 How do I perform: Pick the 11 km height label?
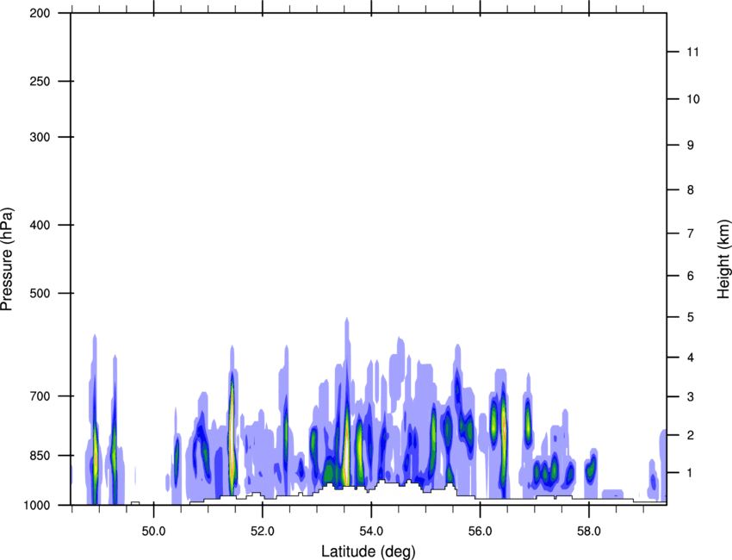(x=692, y=52)
